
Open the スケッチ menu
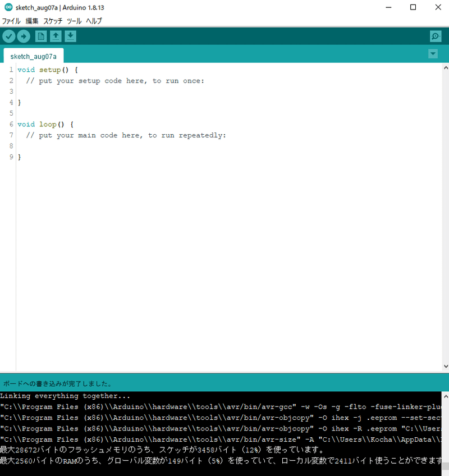(x=53, y=21)
